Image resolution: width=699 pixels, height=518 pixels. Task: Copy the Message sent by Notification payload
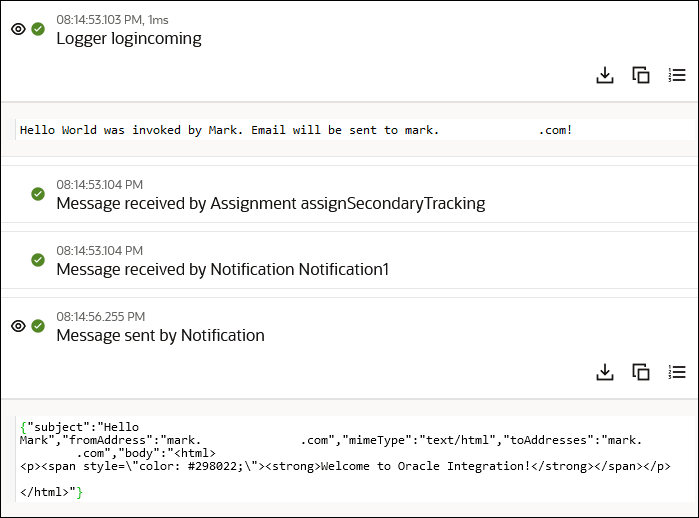click(641, 372)
